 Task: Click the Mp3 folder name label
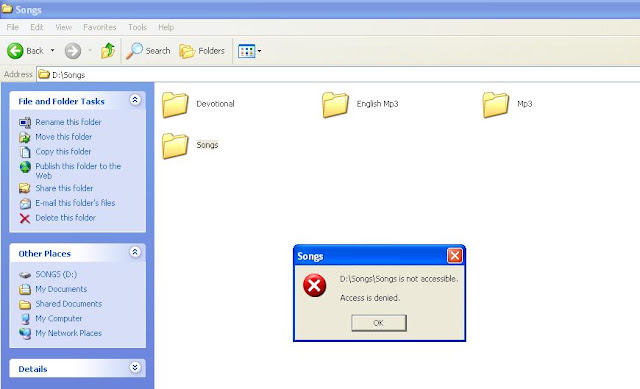coord(524,104)
